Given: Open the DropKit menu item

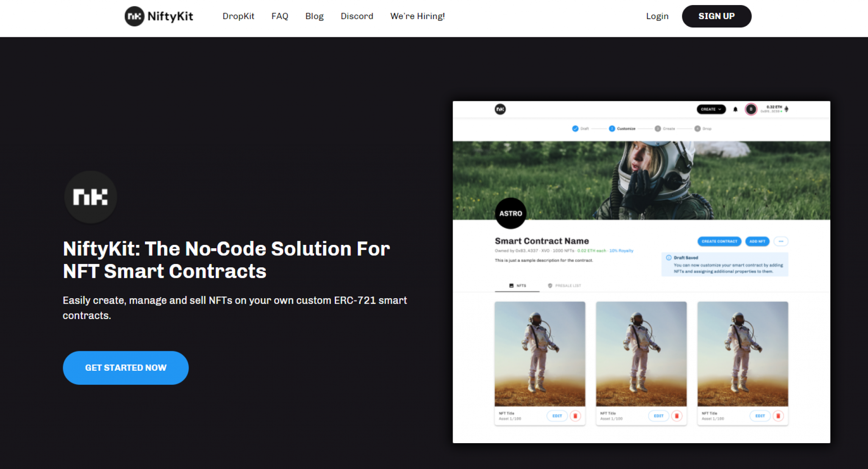Looking at the screenshot, I should pyautogui.click(x=238, y=16).
